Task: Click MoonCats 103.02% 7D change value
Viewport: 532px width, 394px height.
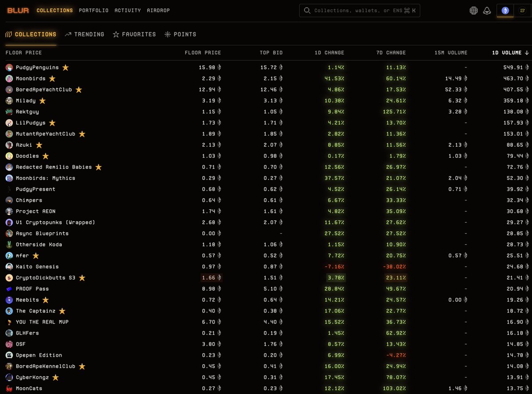Action: pos(394,389)
